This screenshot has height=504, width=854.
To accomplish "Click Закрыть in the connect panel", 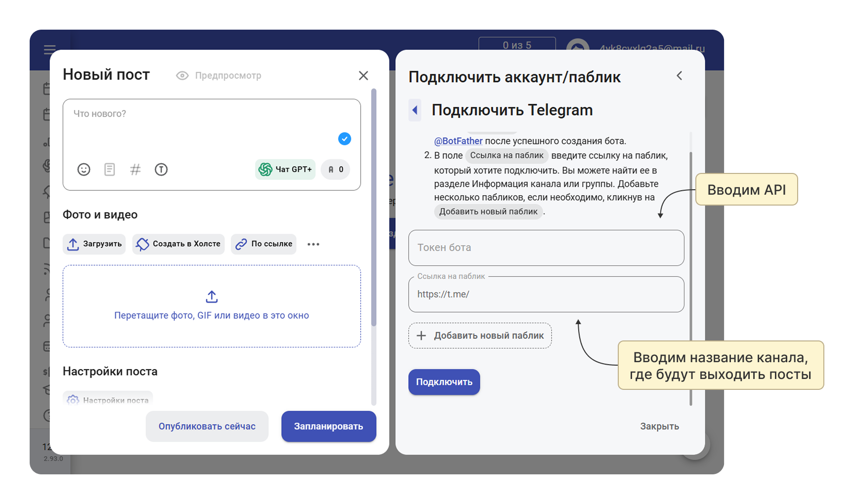I will (x=659, y=426).
